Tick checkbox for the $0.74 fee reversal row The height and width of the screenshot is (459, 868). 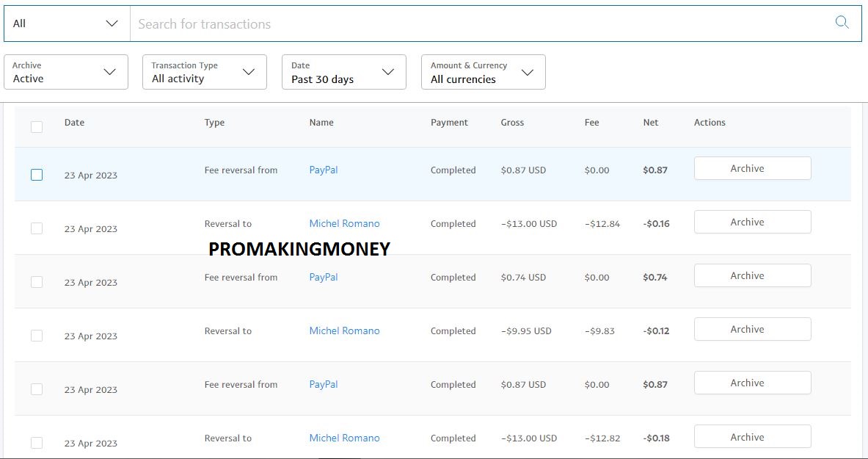pyautogui.click(x=37, y=282)
